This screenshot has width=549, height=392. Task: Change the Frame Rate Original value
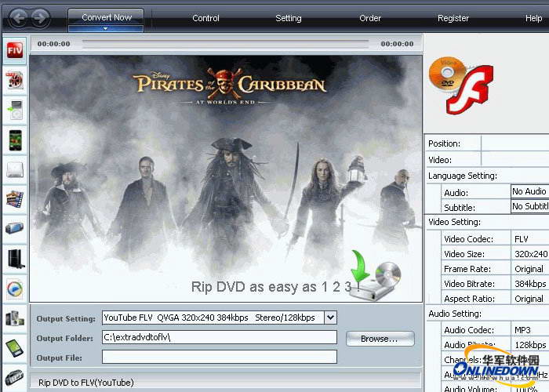pos(529,269)
